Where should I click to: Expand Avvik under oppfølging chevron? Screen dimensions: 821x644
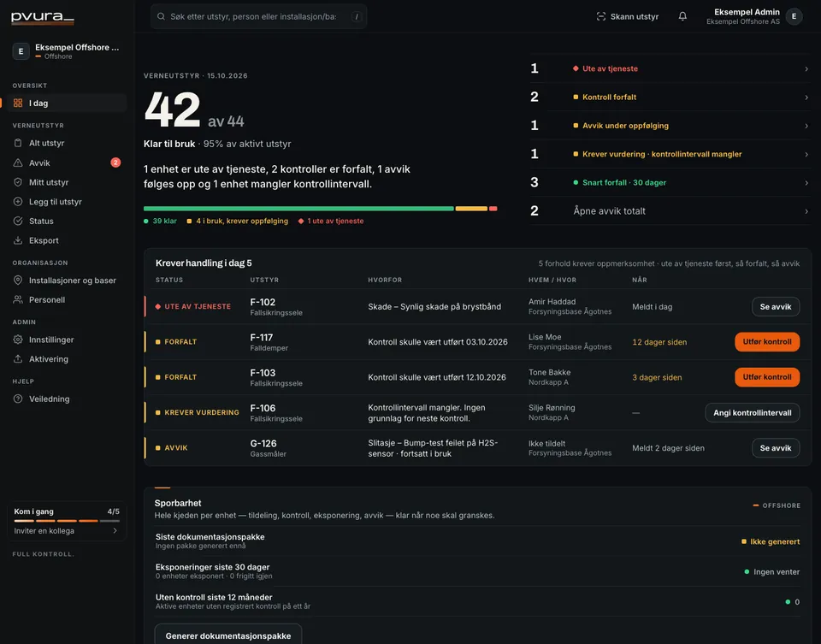click(x=806, y=126)
